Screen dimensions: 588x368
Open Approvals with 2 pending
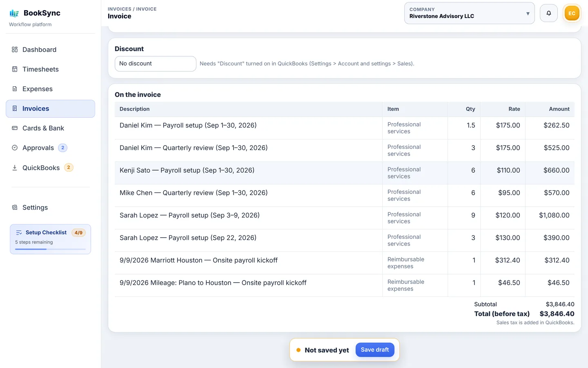[x=50, y=148]
